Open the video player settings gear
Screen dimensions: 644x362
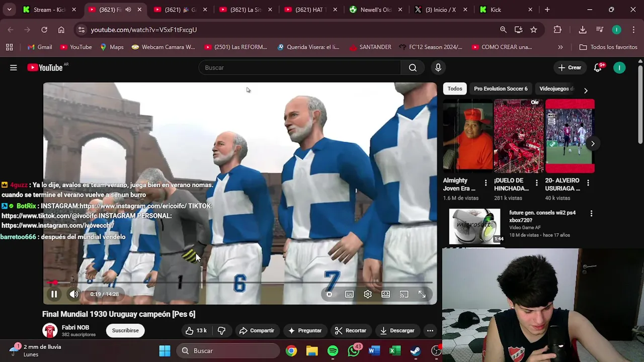368,294
